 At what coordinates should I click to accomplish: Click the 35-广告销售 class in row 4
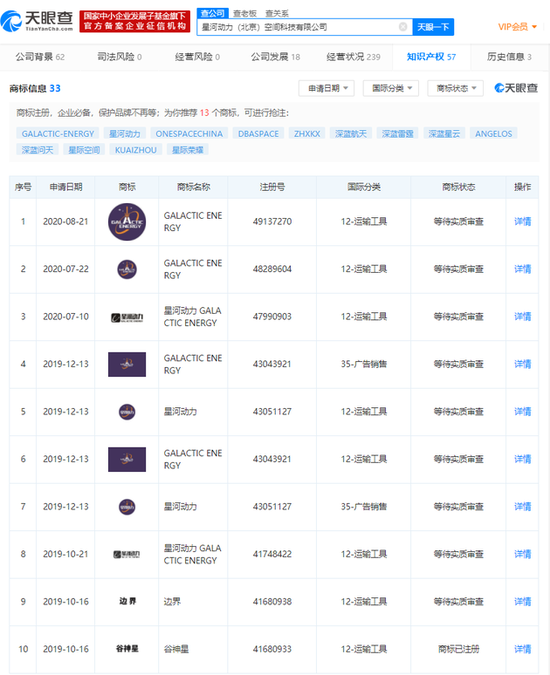pyautogui.click(x=364, y=364)
